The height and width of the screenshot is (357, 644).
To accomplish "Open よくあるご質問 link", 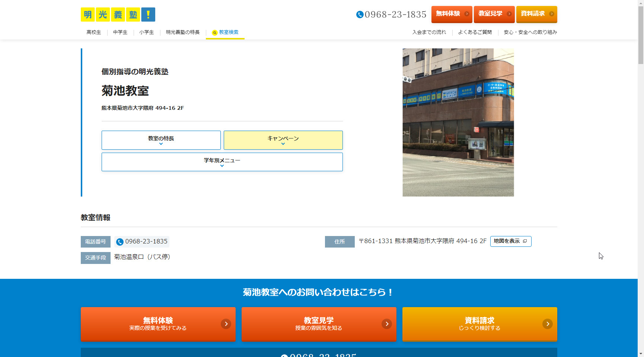I will [475, 32].
